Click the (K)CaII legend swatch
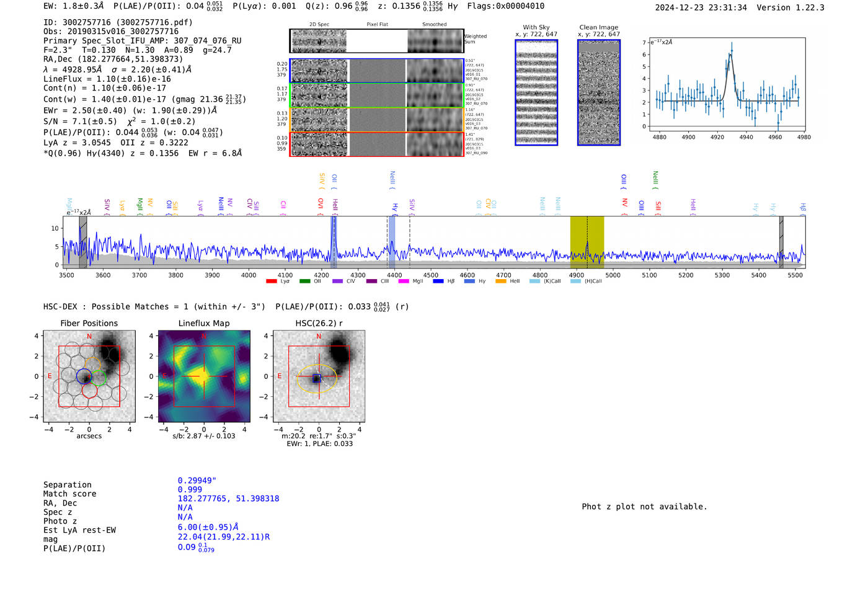This screenshot has width=868, height=591. (535, 282)
